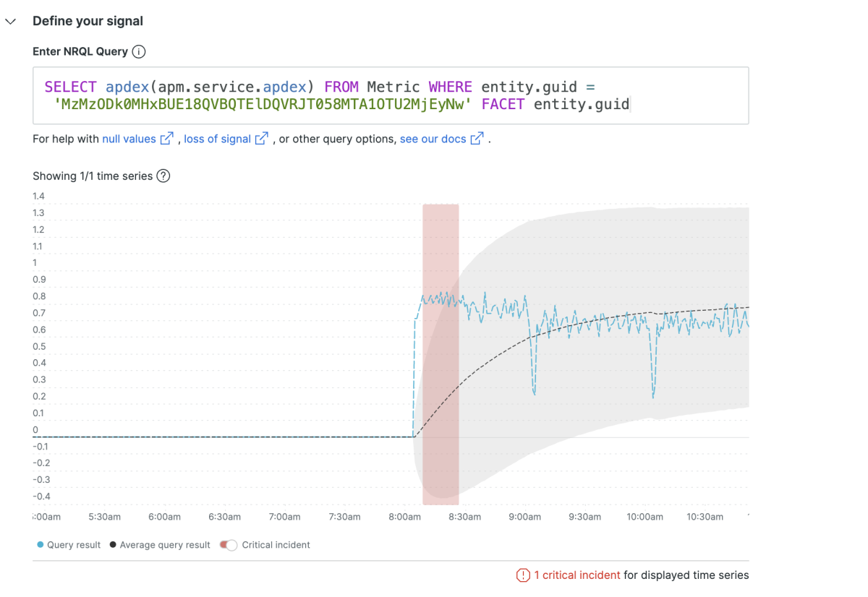Image resolution: width=868 pixels, height=597 pixels.
Task: Click external-link icon after see our docs
Action: [x=477, y=139]
